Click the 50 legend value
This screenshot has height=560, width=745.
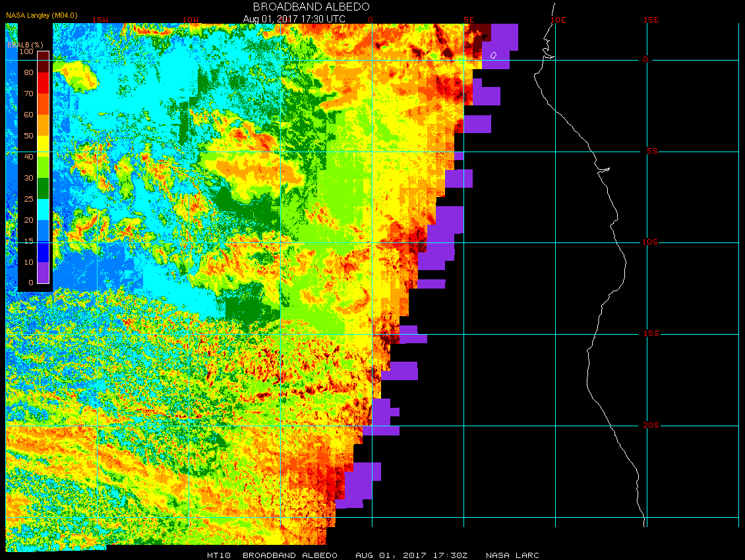[29, 136]
